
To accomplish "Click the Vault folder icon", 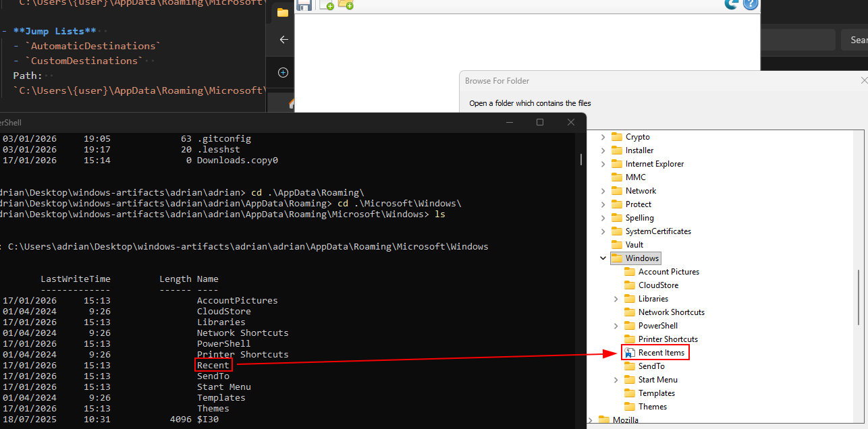I will point(616,245).
